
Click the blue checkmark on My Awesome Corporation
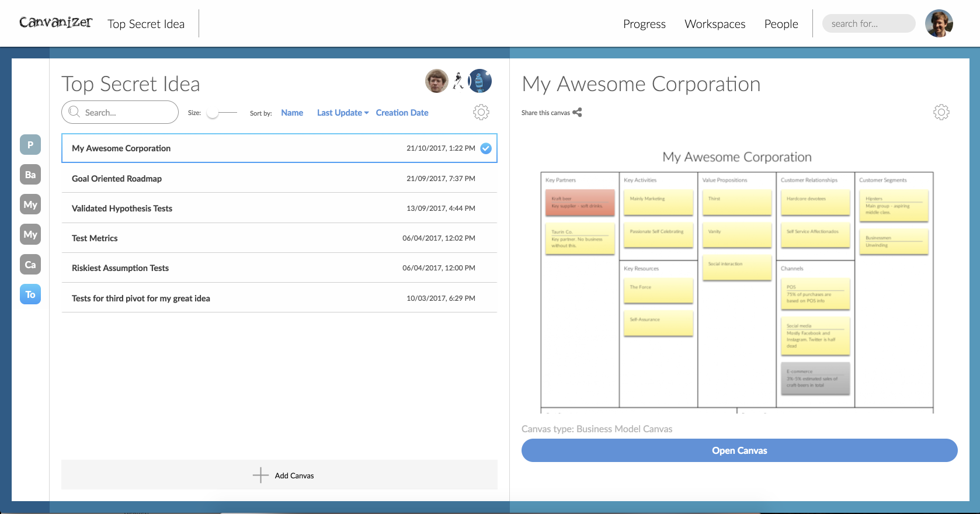pos(485,148)
